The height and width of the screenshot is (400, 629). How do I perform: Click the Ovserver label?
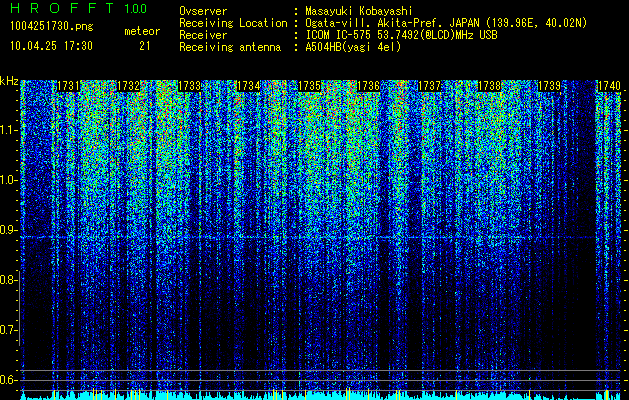click(x=203, y=11)
